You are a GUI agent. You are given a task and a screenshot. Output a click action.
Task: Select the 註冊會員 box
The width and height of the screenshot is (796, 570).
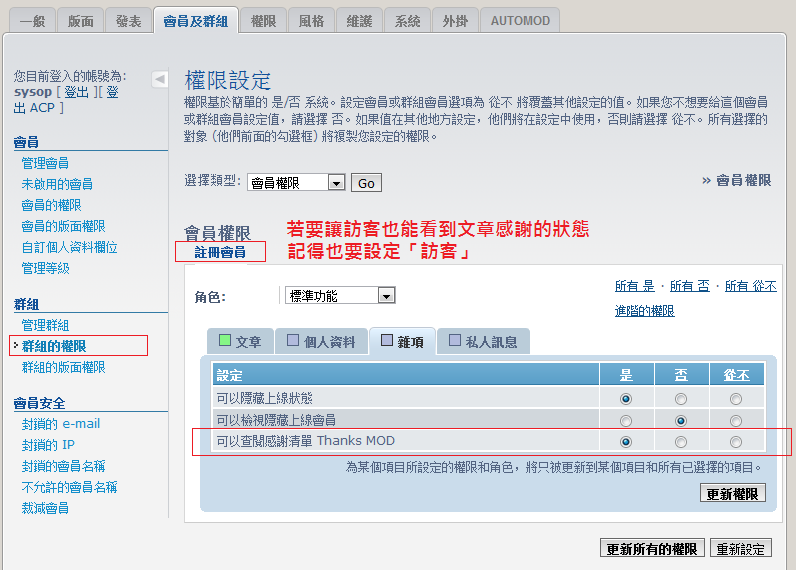pos(220,252)
